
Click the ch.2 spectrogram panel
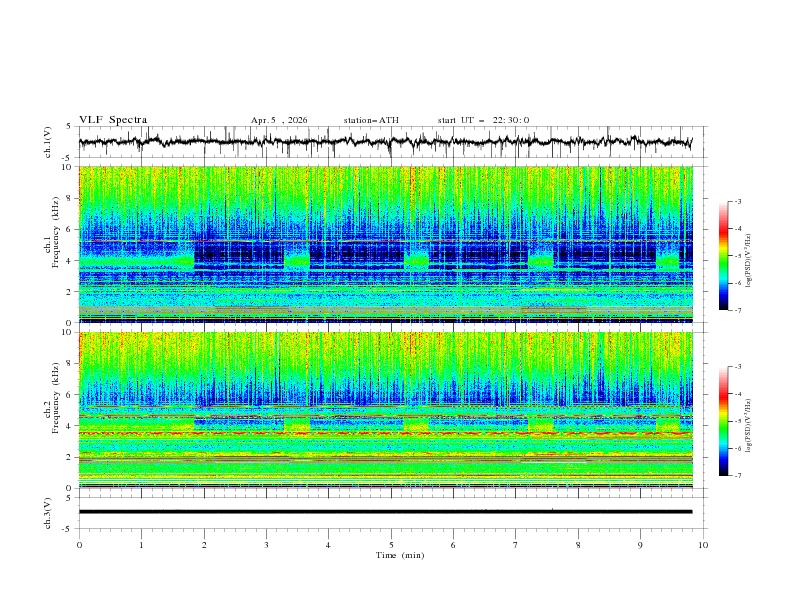tap(385, 410)
